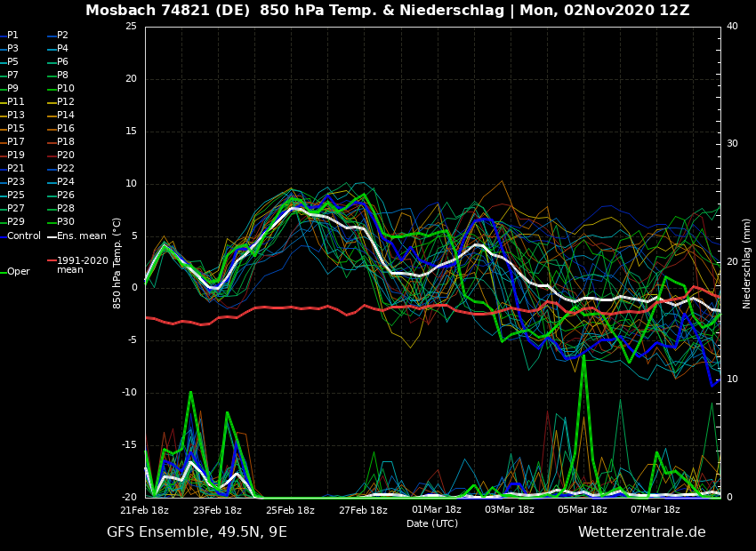Click the red 1991-2020 mean line swatch
The image size is (756, 551).
52,261
